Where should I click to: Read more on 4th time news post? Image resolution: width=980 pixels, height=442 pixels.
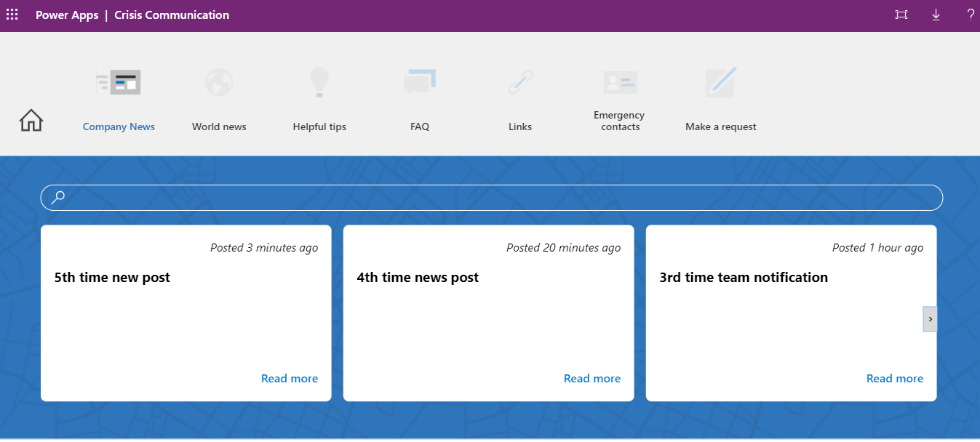pyautogui.click(x=592, y=379)
